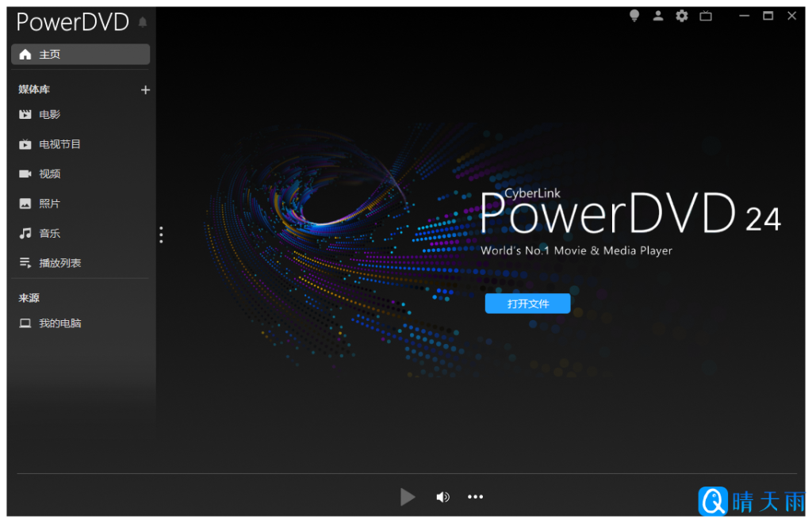The height and width of the screenshot is (523, 812).
Task: Open the settings gear icon
Action: [x=682, y=16]
